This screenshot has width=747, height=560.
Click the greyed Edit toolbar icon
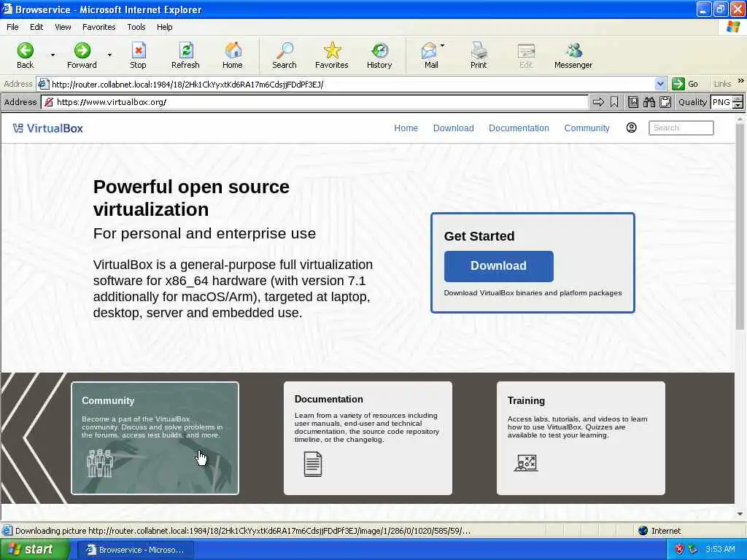pyautogui.click(x=526, y=55)
